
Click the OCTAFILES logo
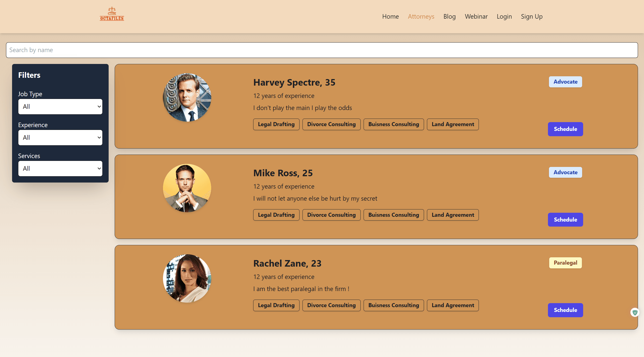[111, 14]
